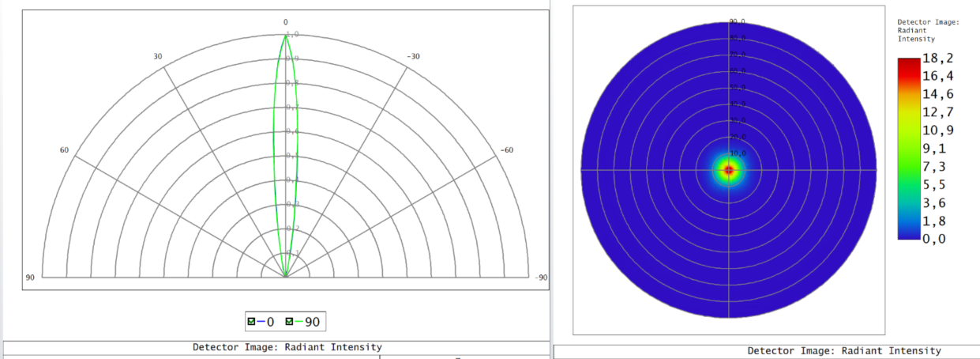Click the 60 degree label on polar plot
This screenshot has width=980, height=359.
click(65, 150)
